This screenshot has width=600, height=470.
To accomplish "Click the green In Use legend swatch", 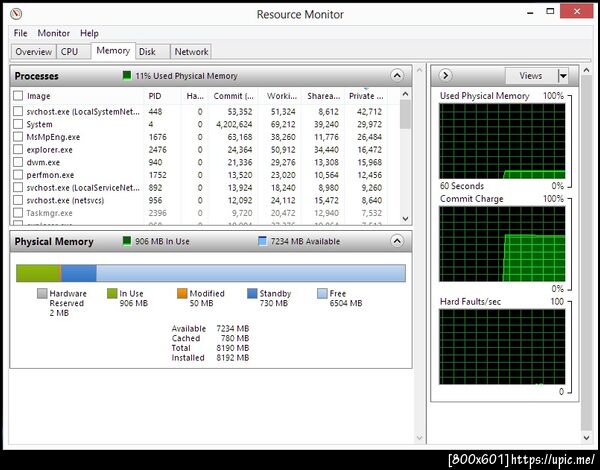I will (112, 294).
